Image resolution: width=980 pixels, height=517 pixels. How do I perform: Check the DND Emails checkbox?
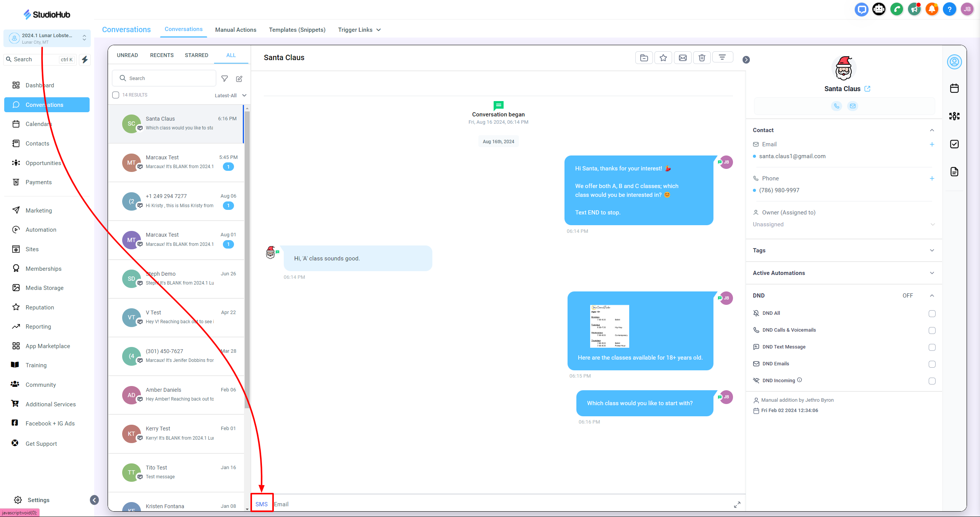(x=932, y=364)
